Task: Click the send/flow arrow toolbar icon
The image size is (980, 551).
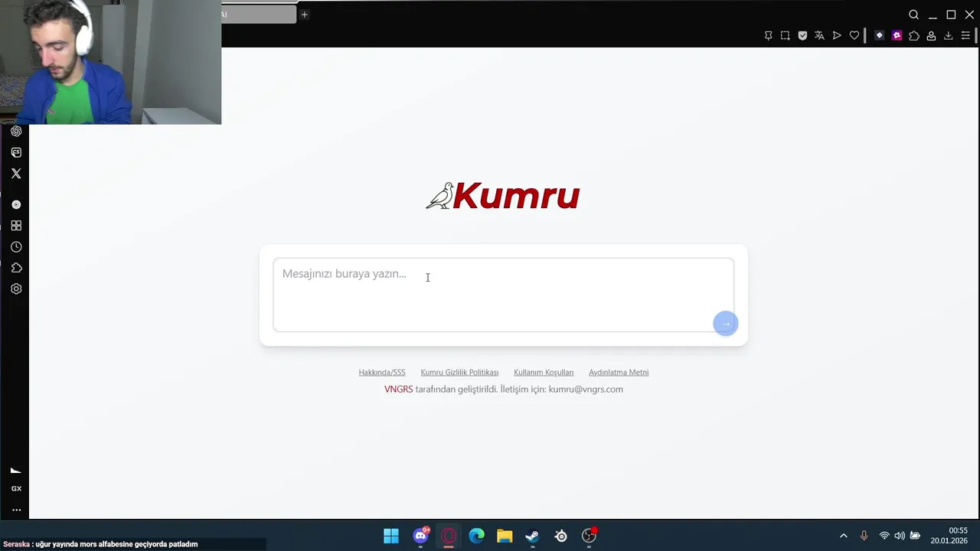Action: tap(837, 35)
